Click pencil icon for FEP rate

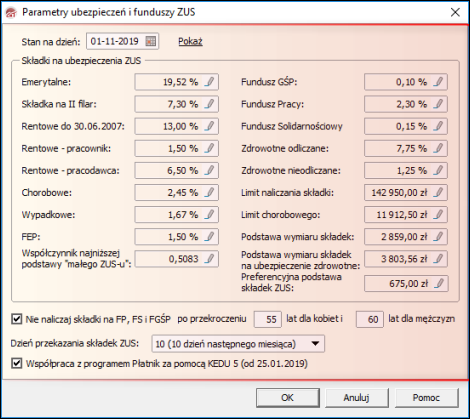pyautogui.click(x=209, y=237)
